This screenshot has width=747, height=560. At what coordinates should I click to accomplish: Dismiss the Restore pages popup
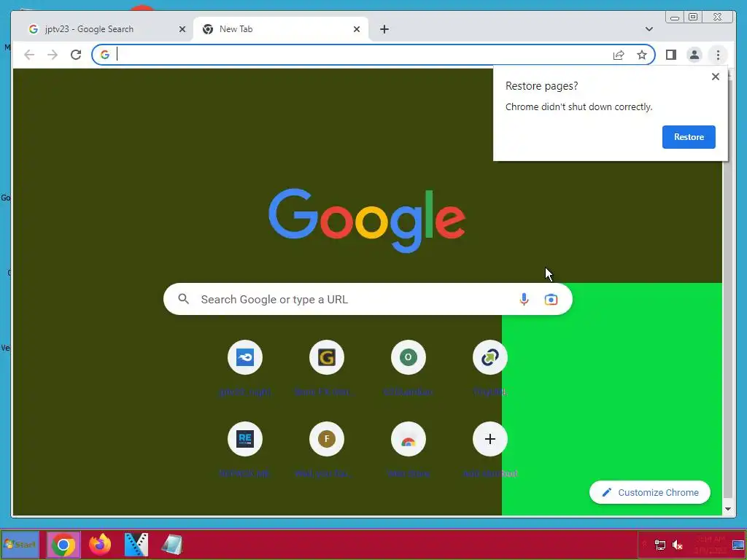point(715,77)
